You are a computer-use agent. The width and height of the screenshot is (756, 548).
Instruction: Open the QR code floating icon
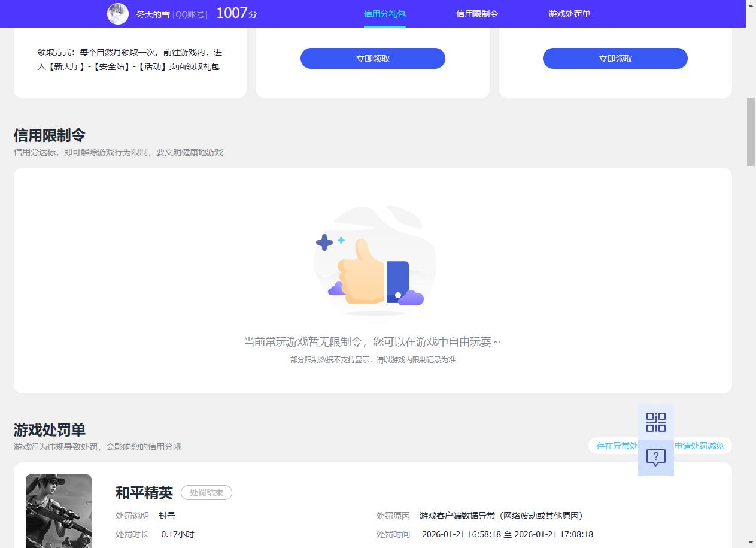tap(656, 422)
